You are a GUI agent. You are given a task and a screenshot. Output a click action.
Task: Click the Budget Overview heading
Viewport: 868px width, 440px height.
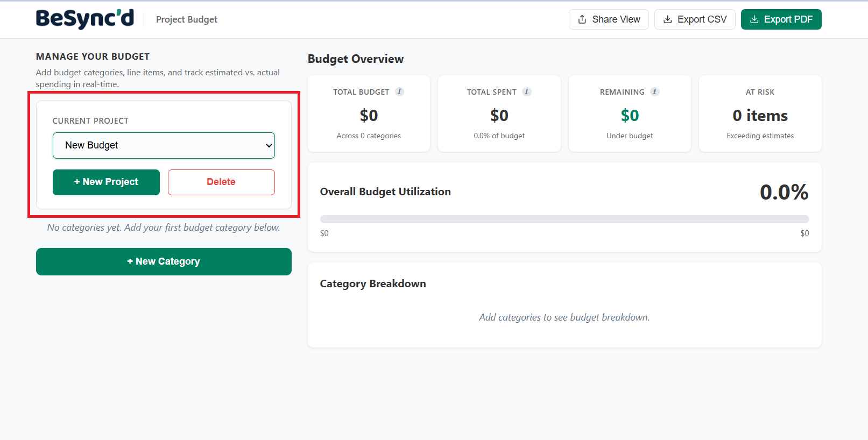pyautogui.click(x=356, y=59)
